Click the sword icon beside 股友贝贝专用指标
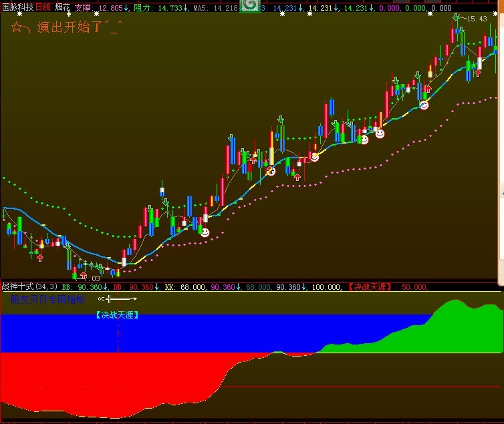 point(118,299)
